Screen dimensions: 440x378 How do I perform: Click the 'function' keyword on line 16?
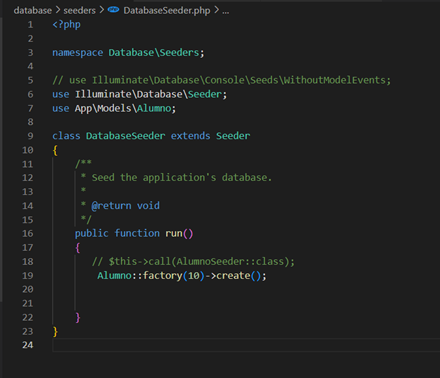coord(137,233)
